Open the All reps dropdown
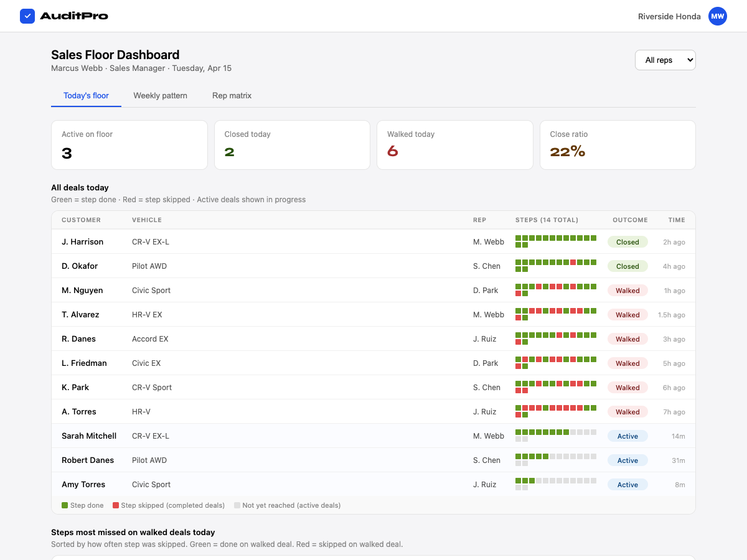 pos(665,60)
